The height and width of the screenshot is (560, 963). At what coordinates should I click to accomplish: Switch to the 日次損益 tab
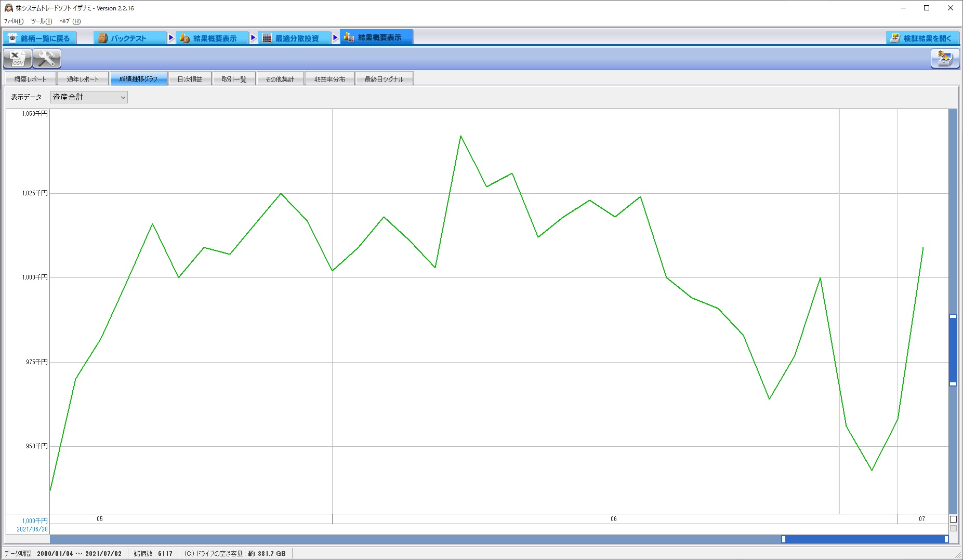[190, 79]
